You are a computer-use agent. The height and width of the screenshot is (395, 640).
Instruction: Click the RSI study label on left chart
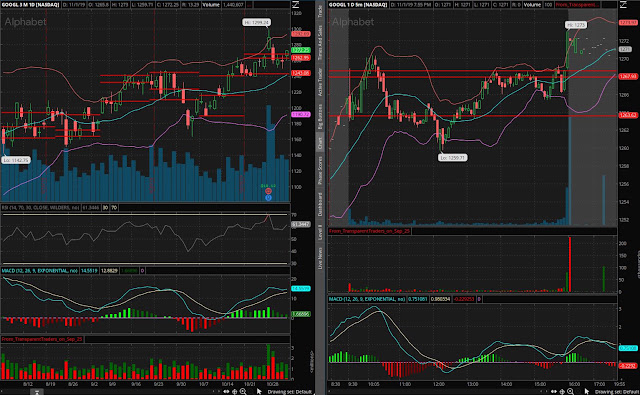(40, 208)
